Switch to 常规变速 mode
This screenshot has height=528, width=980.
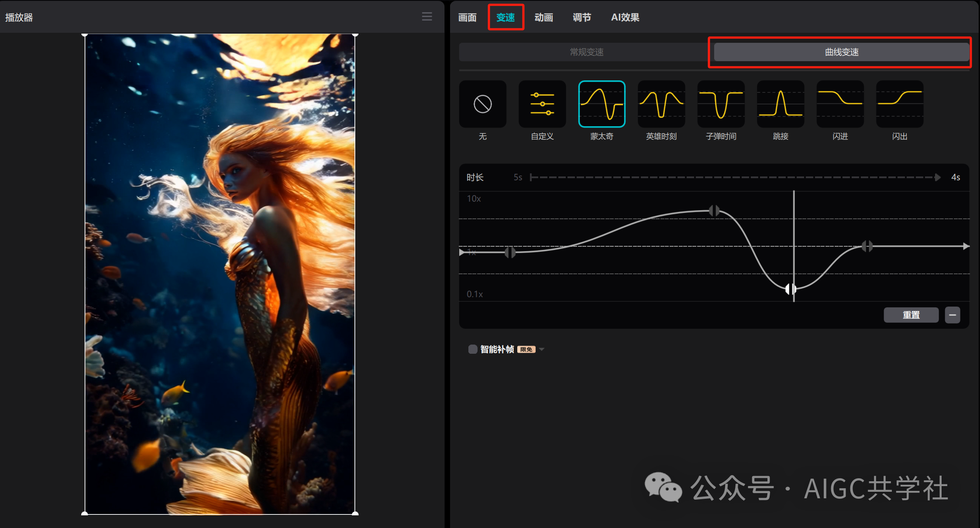click(x=585, y=52)
